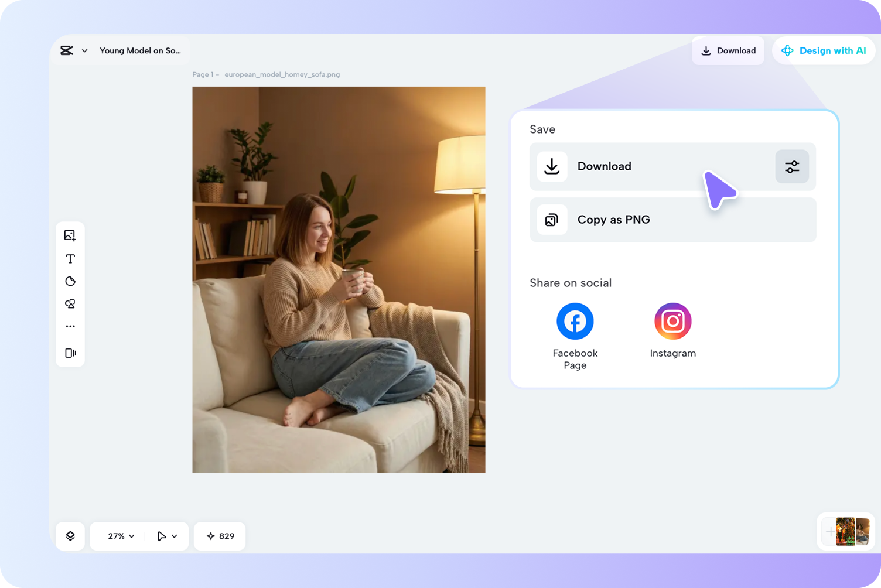Select the Text tool
Screen dimensions: 881x588
70,259
